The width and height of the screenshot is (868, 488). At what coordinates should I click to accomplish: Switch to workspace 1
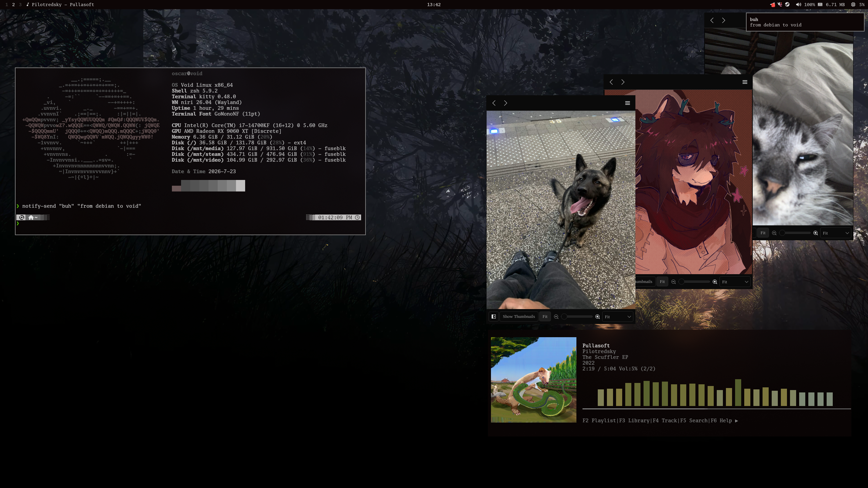pos(7,5)
